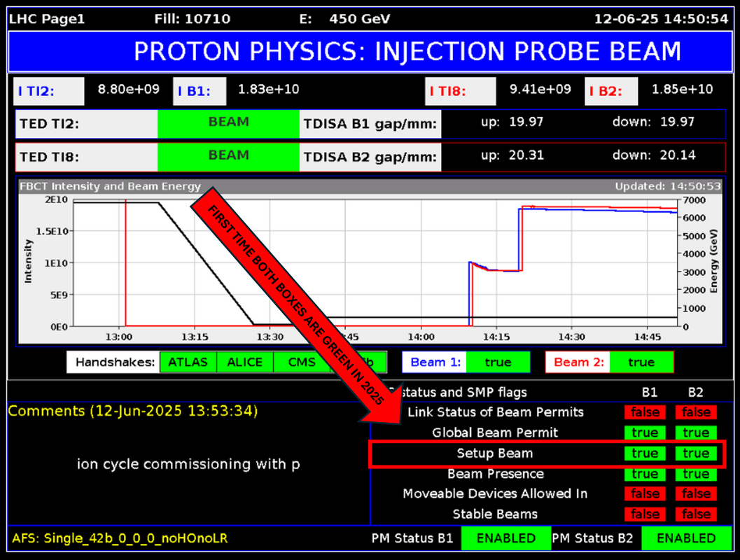The image size is (740, 560).
Task: Click Moveable Devices Allowed In B1 false
Action: (x=645, y=494)
